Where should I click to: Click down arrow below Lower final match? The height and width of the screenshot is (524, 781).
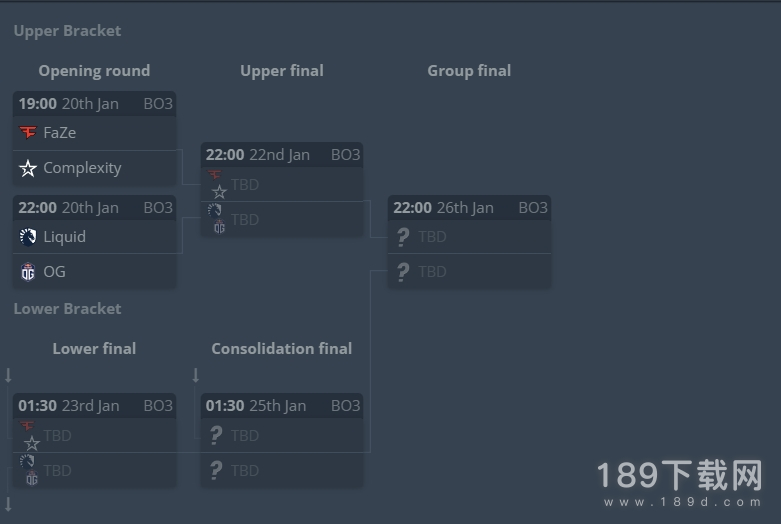(x=8, y=504)
